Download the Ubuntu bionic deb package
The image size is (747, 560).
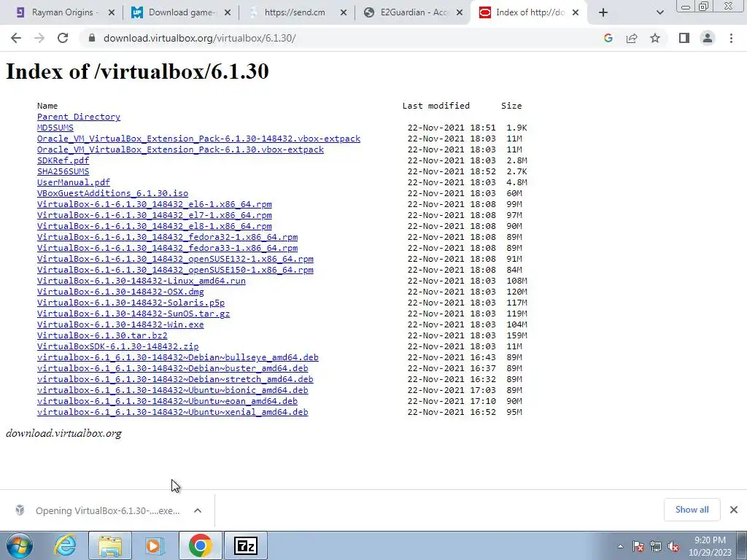pos(172,391)
